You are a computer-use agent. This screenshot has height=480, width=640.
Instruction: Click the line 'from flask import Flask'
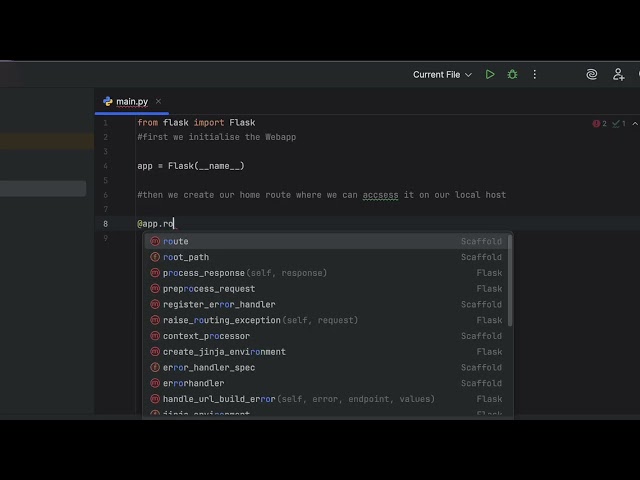[196, 123]
